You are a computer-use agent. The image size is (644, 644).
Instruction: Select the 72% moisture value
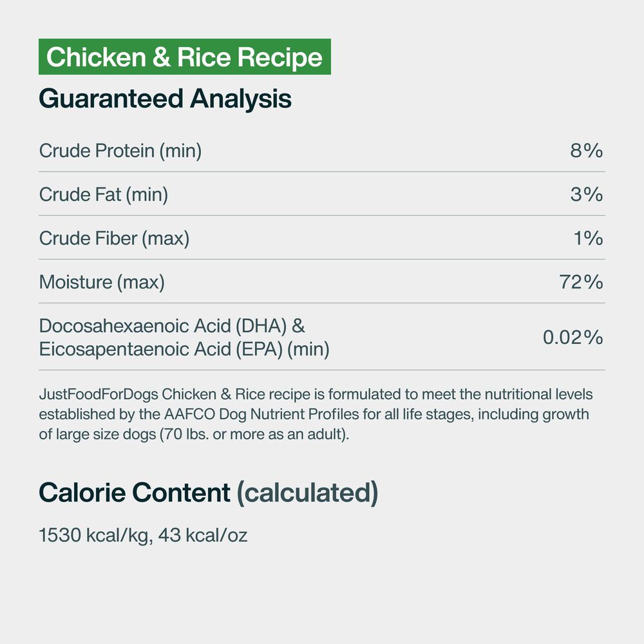pos(581,282)
